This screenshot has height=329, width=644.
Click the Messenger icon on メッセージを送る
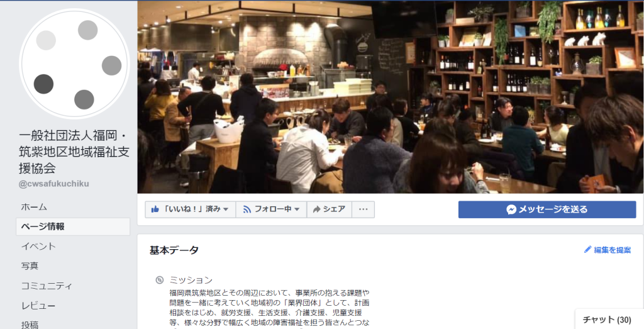point(511,209)
